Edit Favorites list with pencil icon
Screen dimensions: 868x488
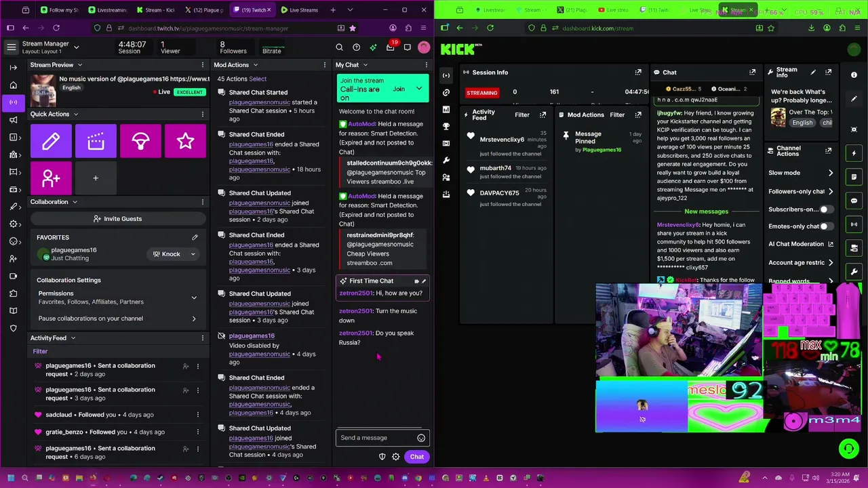tap(195, 237)
